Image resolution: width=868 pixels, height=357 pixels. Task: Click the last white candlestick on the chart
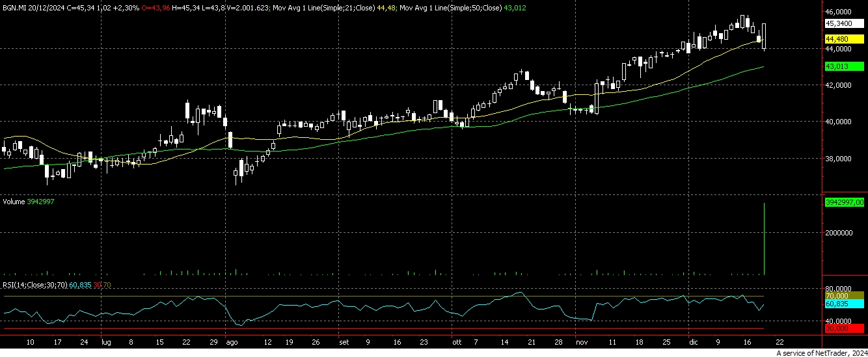point(764,36)
